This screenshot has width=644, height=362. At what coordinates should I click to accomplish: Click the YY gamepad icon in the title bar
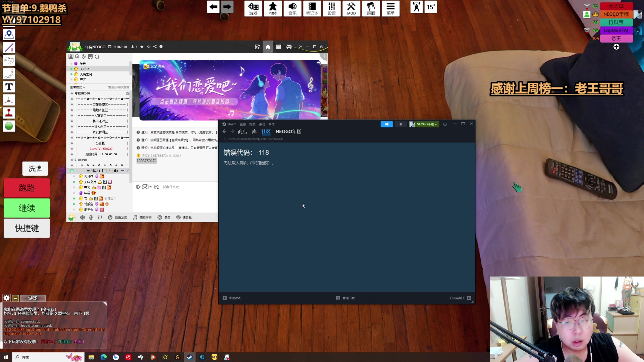click(x=289, y=47)
